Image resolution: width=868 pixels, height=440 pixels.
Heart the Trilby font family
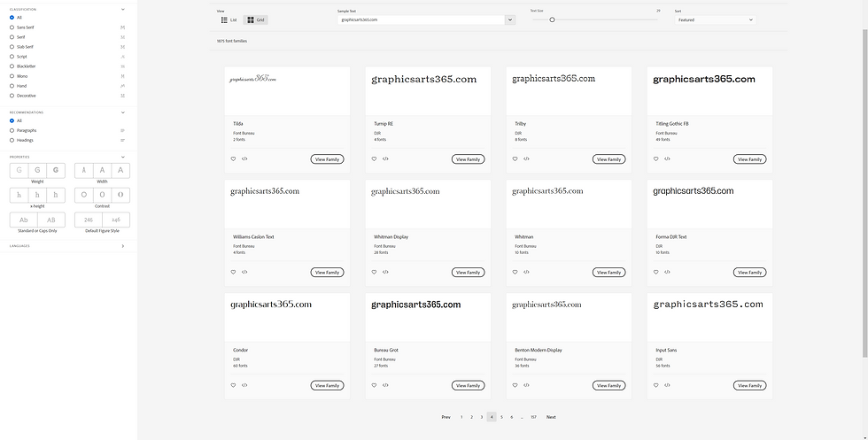pos(515,158)
